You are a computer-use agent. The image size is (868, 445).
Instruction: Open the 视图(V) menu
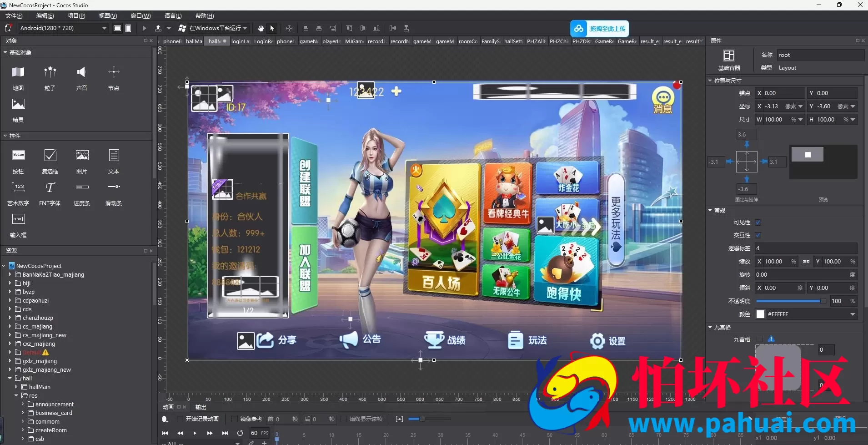108,16
